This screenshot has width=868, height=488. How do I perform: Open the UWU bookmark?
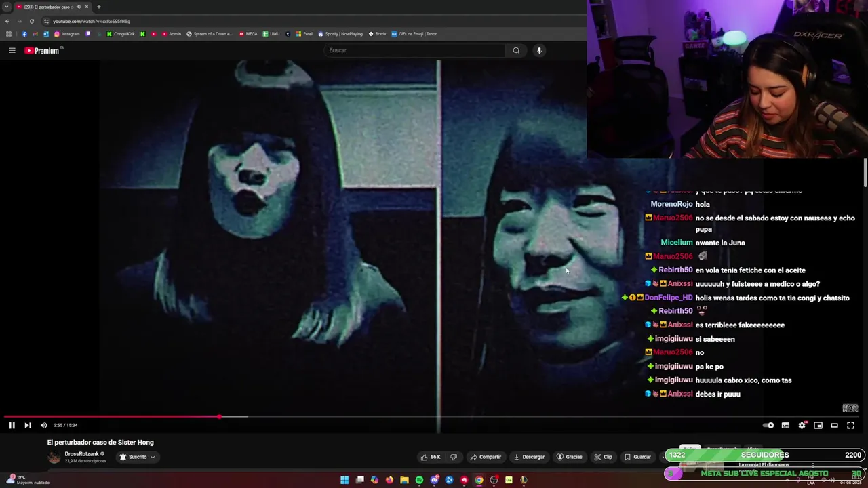coord(271,34)
